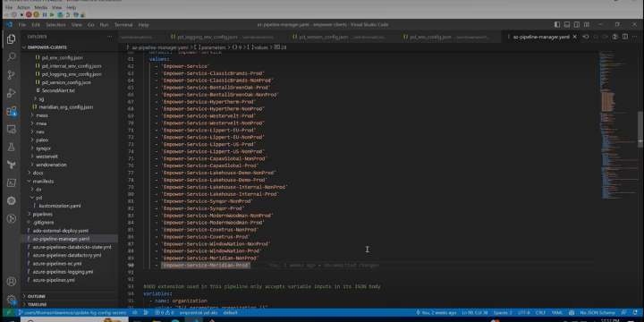The image size is (644, 322).
Task: Click the git branch name in status bar
Action: point(72,312)
